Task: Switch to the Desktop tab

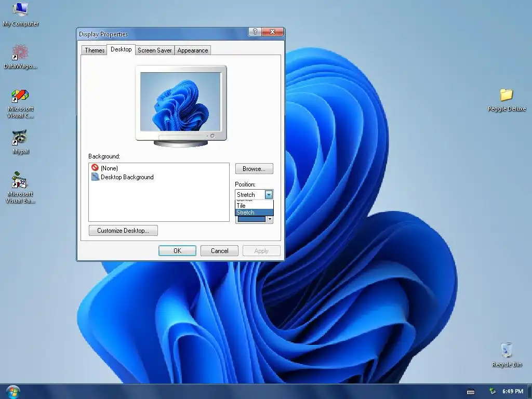Action: coord(121,49)
